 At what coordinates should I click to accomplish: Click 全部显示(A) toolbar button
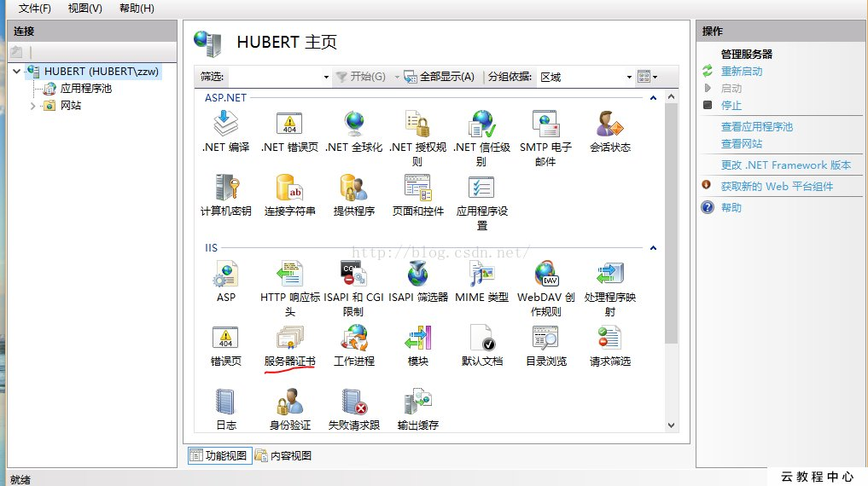440,77
